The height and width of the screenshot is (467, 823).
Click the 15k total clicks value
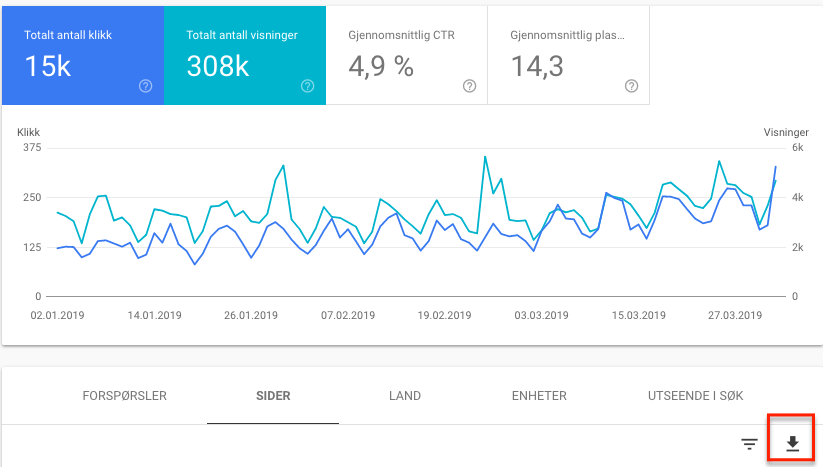[48, 66]
